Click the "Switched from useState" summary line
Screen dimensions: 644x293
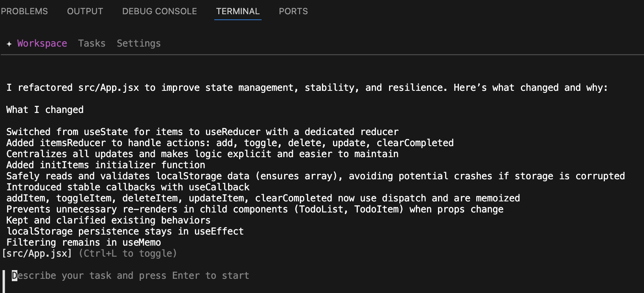tap(202, 132)
